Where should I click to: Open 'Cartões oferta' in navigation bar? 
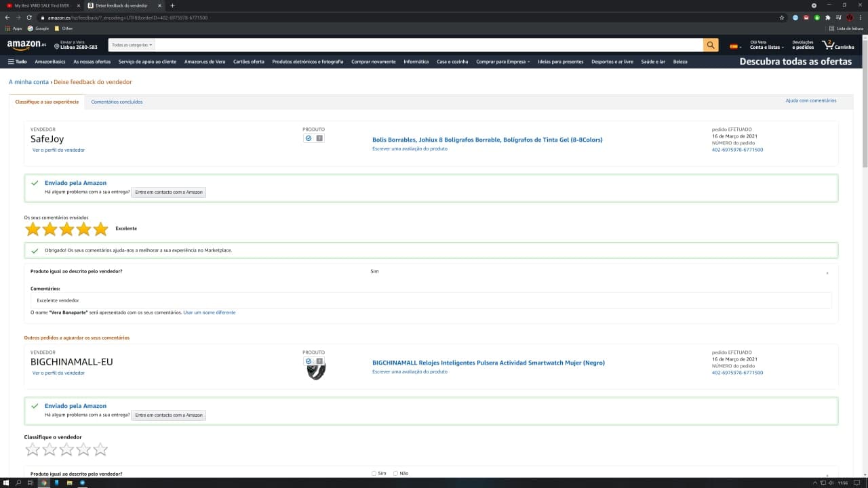click(x=248, y=62)
